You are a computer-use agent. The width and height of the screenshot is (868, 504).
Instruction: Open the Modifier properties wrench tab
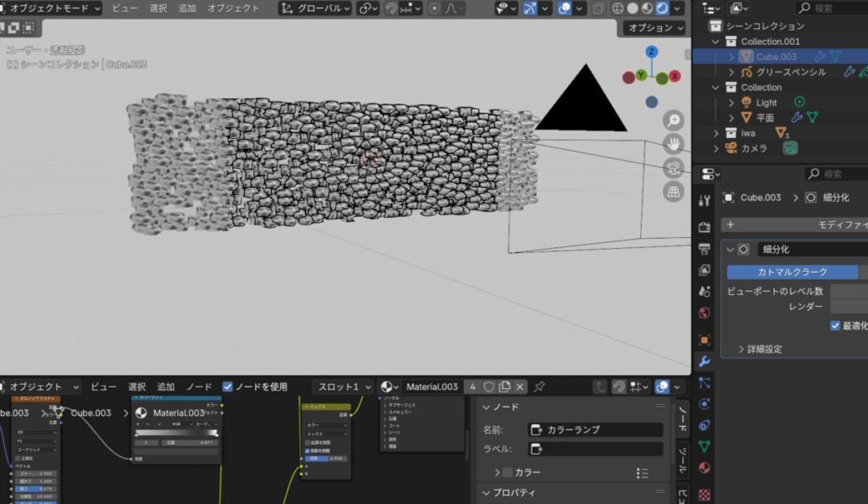tap(704, 362)
